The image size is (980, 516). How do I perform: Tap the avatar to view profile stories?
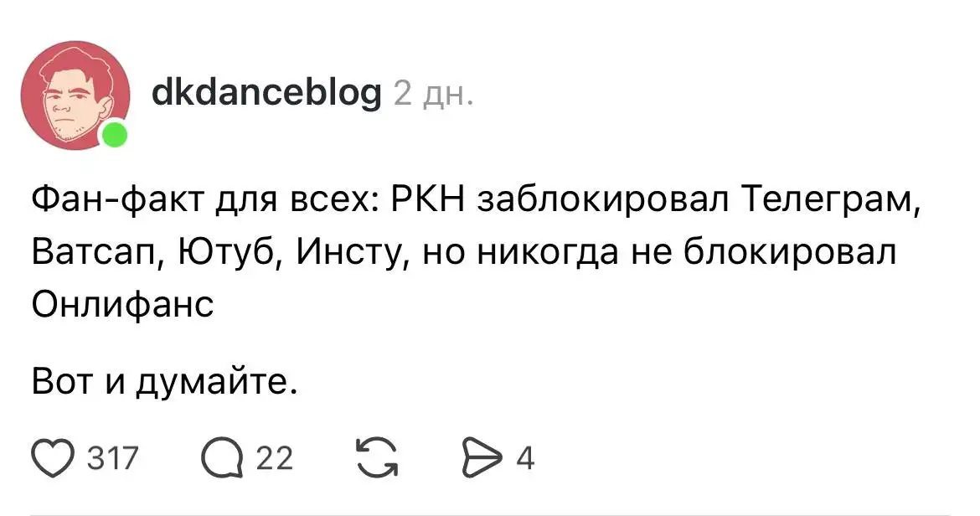[x=80, y=92]
